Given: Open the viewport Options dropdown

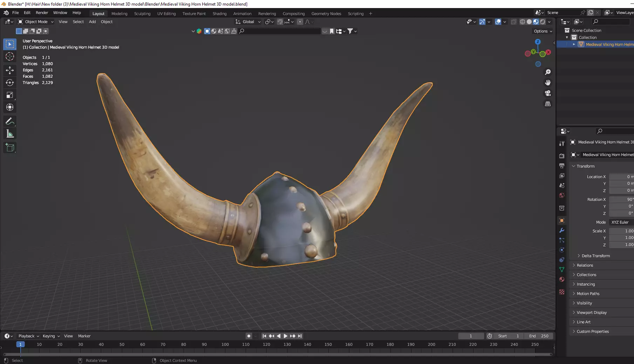Looking at the screenshot, I should point(543,31).
